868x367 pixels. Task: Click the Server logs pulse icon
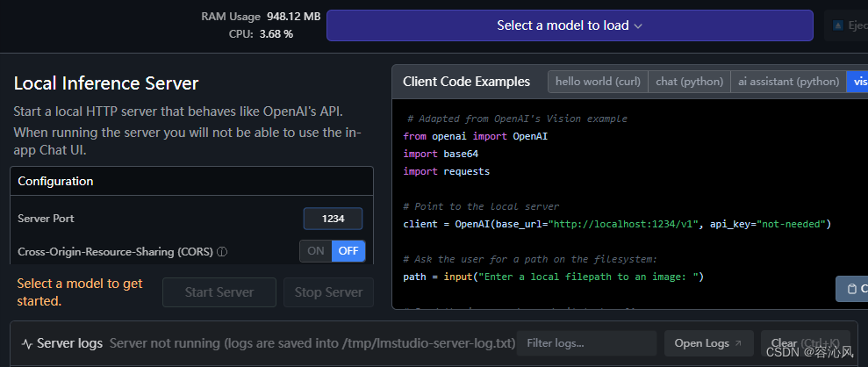[26, 344]
